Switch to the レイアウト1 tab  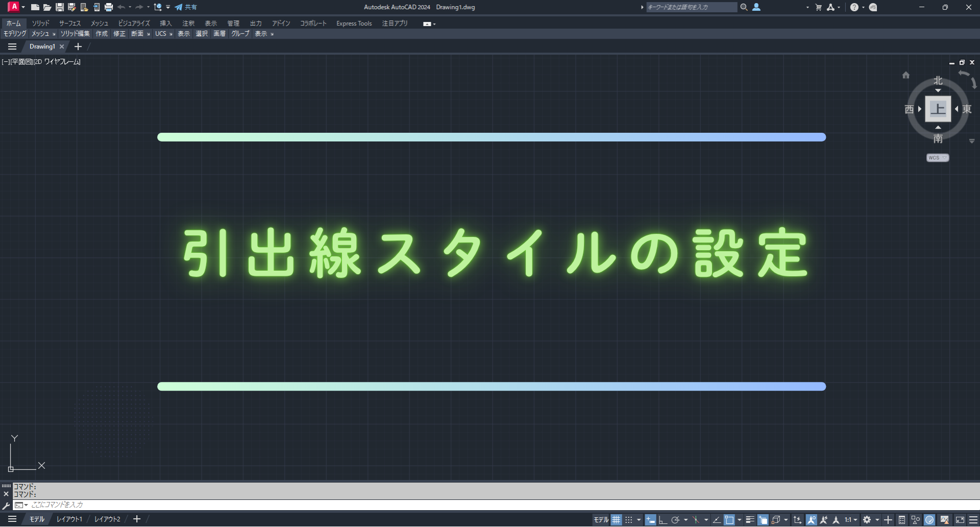(69, 519)
